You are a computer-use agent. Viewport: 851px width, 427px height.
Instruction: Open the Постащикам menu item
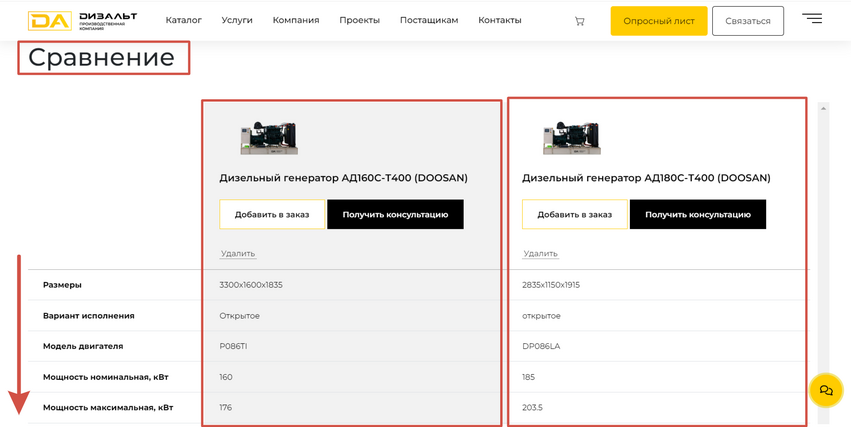click(429, 20)
